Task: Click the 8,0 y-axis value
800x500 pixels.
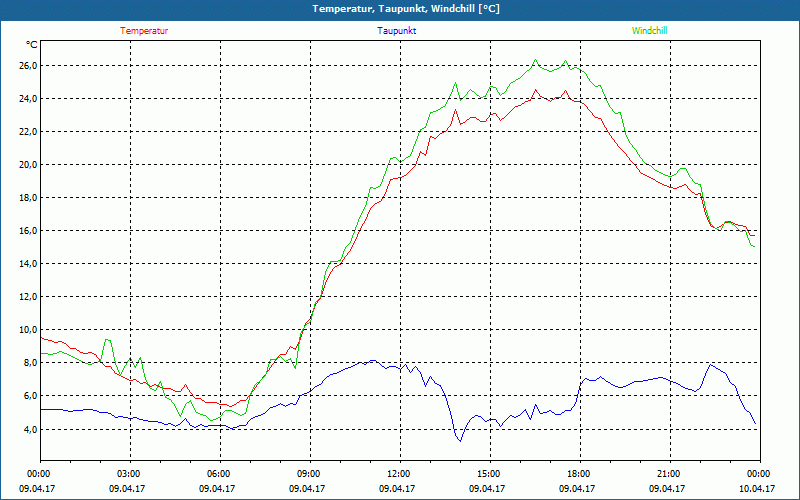Action: [x=30, y=363]
